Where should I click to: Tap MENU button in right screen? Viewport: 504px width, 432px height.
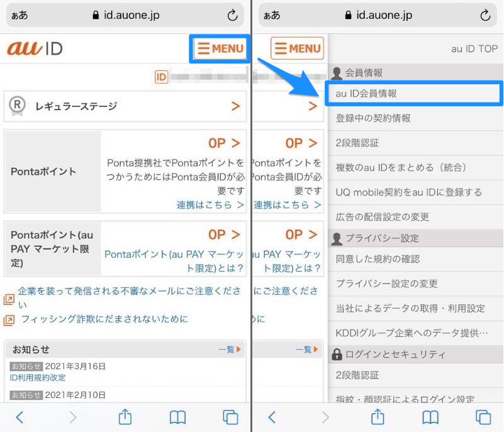(x=297, y=48)
